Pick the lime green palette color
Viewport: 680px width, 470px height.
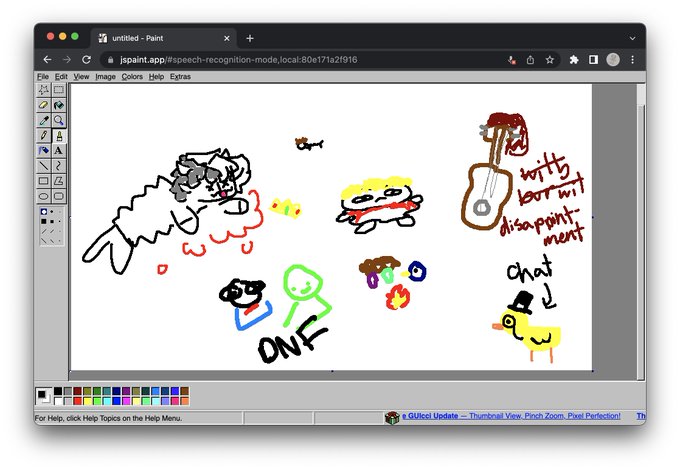(97, 401)
